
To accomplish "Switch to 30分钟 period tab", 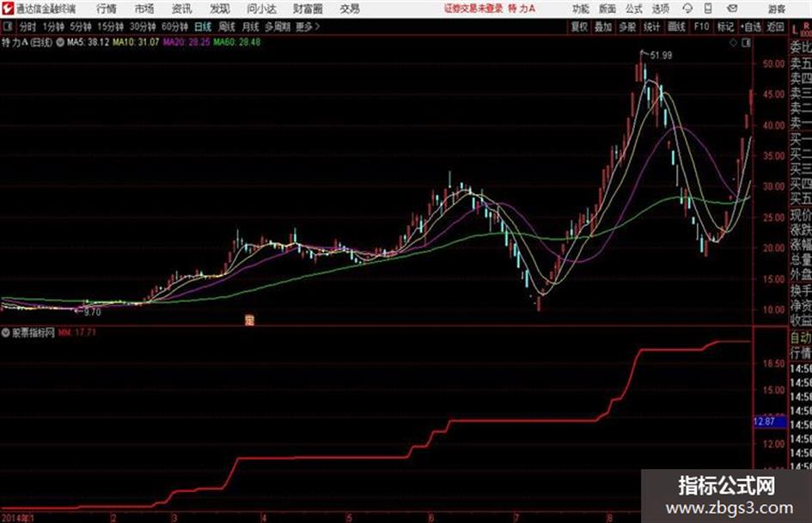I will point(143,27).
